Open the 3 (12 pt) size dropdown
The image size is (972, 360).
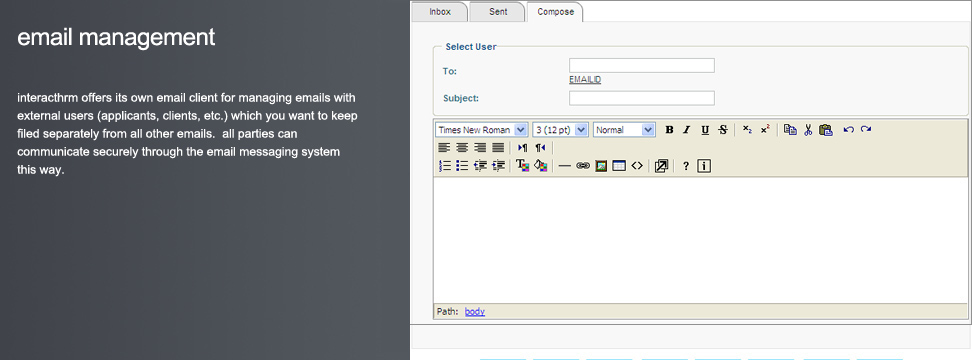tap(560, 130)
